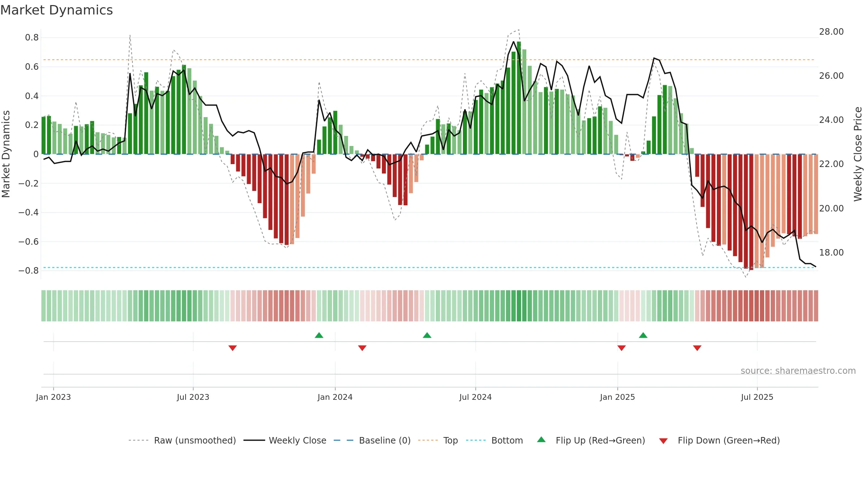Click the 22.00 price axis label

[x=831, y=164]
